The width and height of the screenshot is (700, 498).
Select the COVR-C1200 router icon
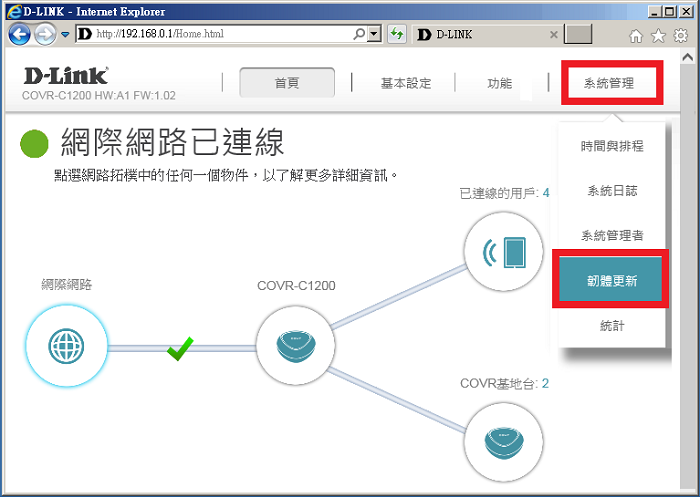pyautogui.click(x=296, y=346)
